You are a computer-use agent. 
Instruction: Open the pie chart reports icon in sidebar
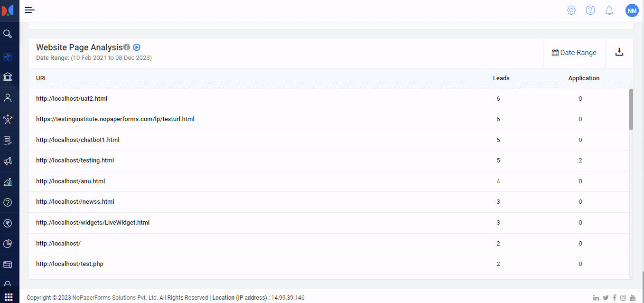pyautogui.click(x=8, y=244)
